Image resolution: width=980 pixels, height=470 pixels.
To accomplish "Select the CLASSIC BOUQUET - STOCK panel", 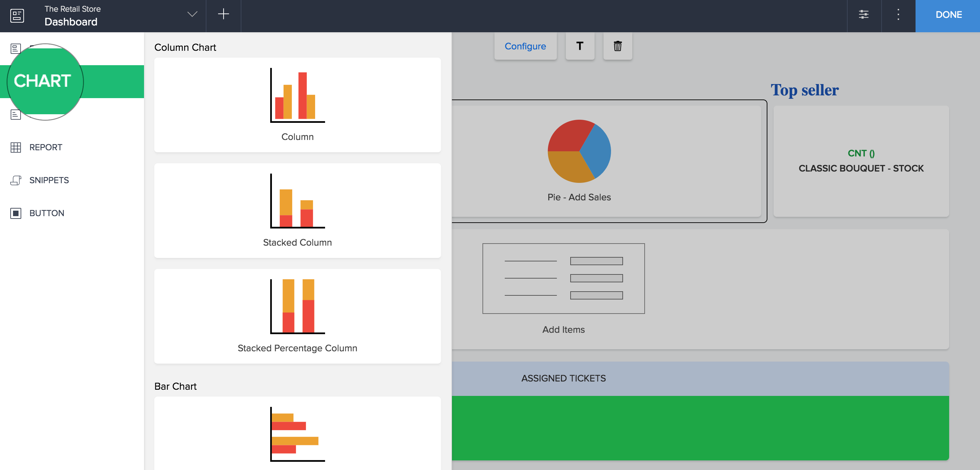I will point(861,161).
